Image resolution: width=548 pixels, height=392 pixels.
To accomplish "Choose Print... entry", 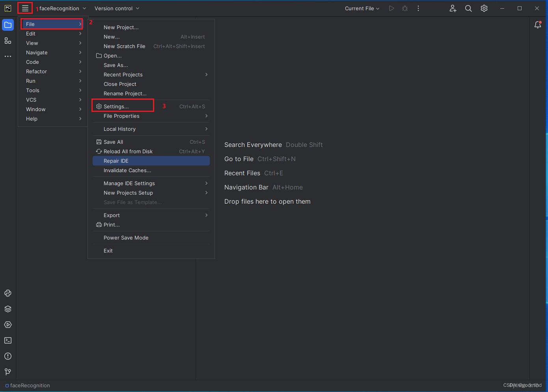I will click(151, 225).
